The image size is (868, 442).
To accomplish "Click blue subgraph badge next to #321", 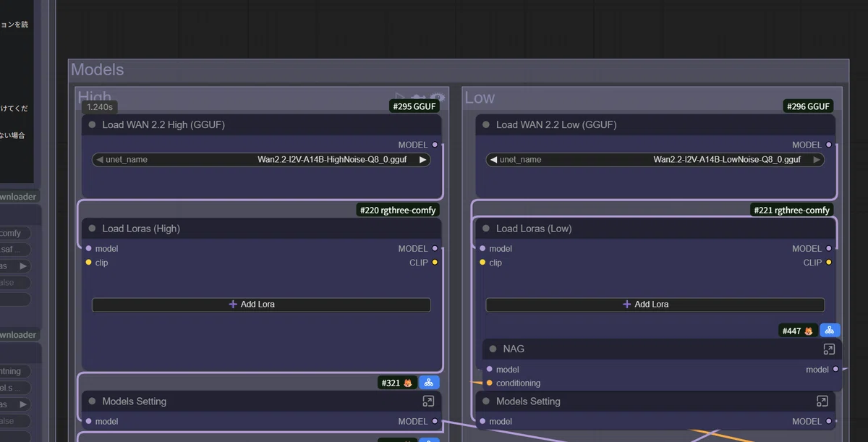I will click(x=429, y=383).
